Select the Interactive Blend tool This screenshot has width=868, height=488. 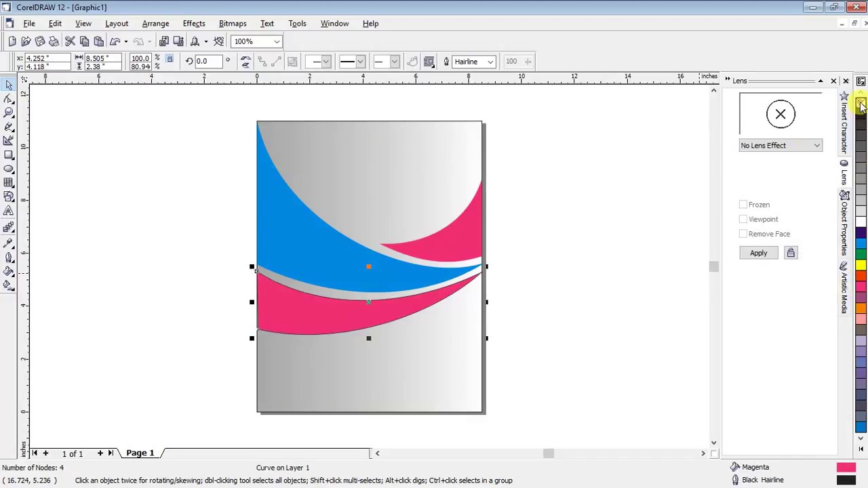click(x=9, y=226)
